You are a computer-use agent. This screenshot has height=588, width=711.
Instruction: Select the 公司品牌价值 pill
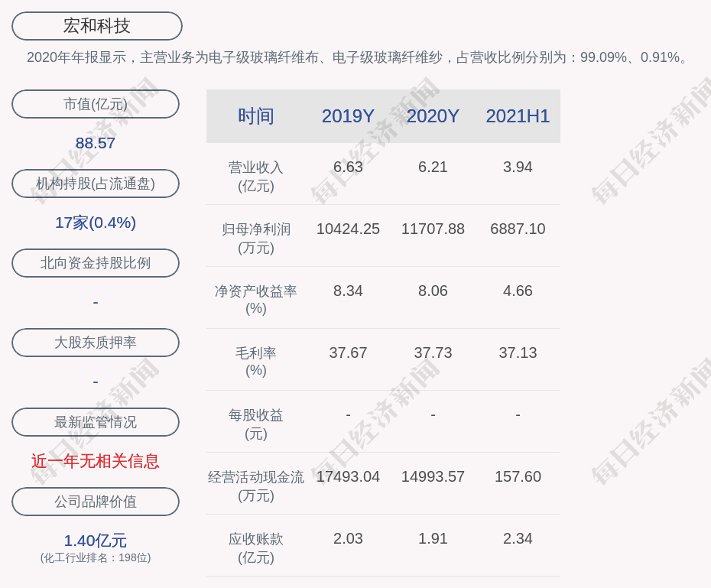96,502
